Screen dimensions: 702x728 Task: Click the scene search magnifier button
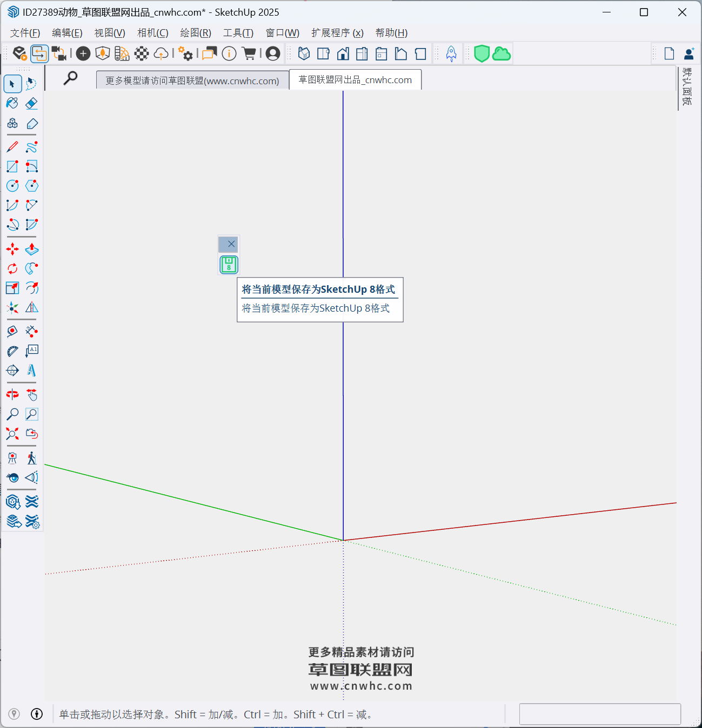coord(70,79)
